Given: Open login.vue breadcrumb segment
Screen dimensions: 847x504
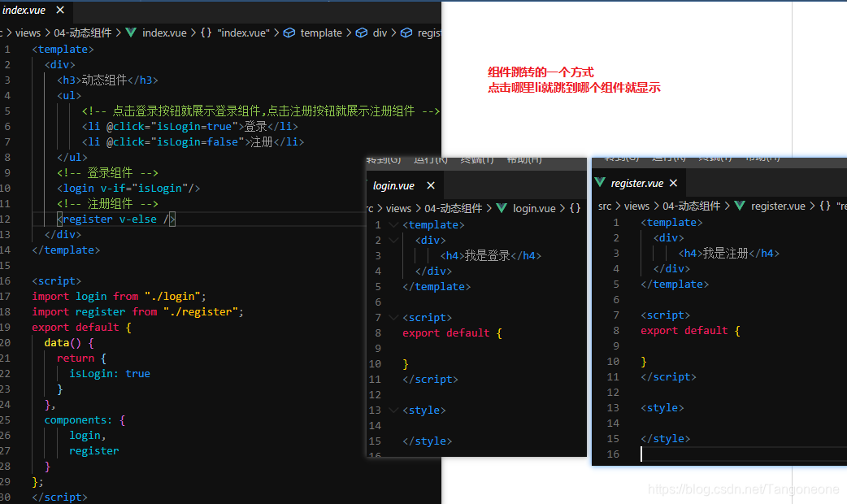Looking at the screenshot, I should point(534,208).
